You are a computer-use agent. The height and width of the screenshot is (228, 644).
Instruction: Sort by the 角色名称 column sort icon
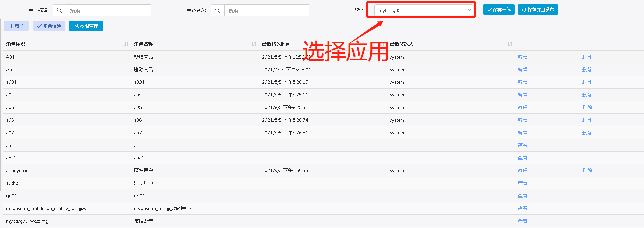(x=254, y=44)
